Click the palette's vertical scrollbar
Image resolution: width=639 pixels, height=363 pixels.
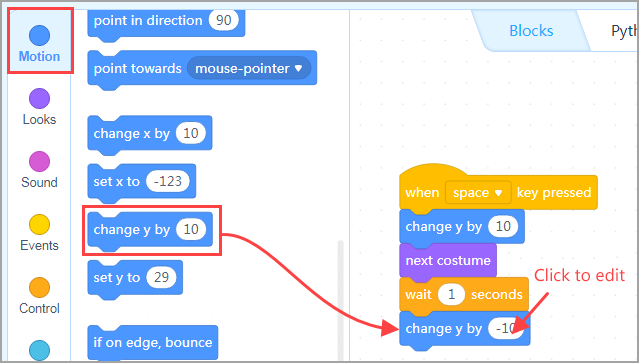click(340, 300)
